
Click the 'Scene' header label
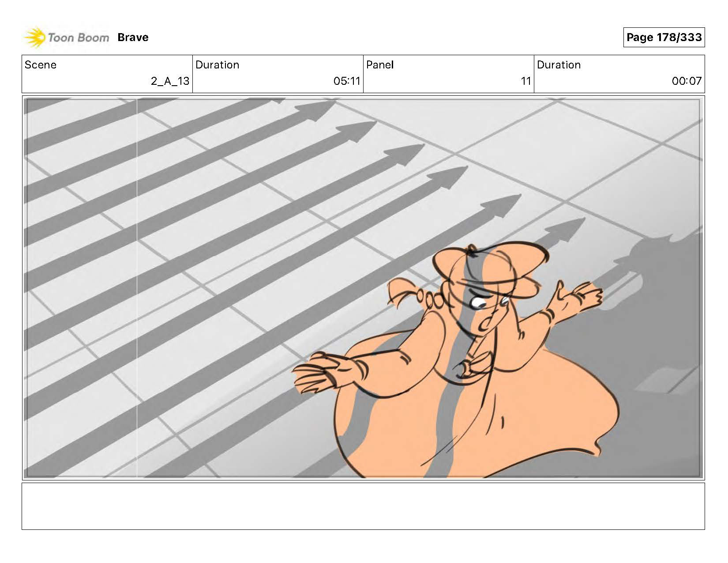(x=41, y=65)
